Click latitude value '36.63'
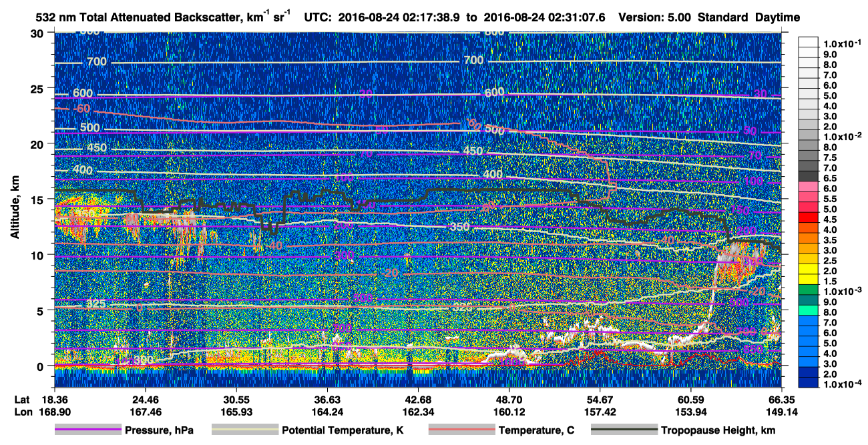Screen dimensions: 868x445 (x=327, y=399)
